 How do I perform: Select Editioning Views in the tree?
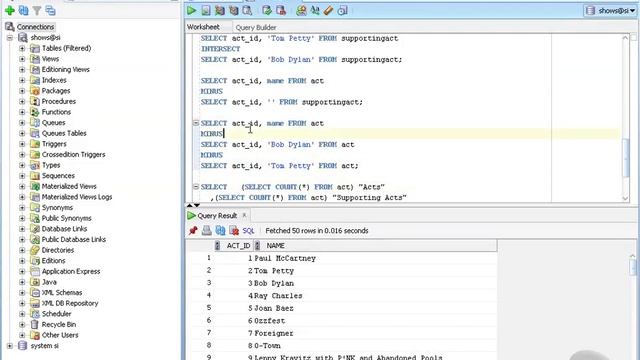pos(65,69)
